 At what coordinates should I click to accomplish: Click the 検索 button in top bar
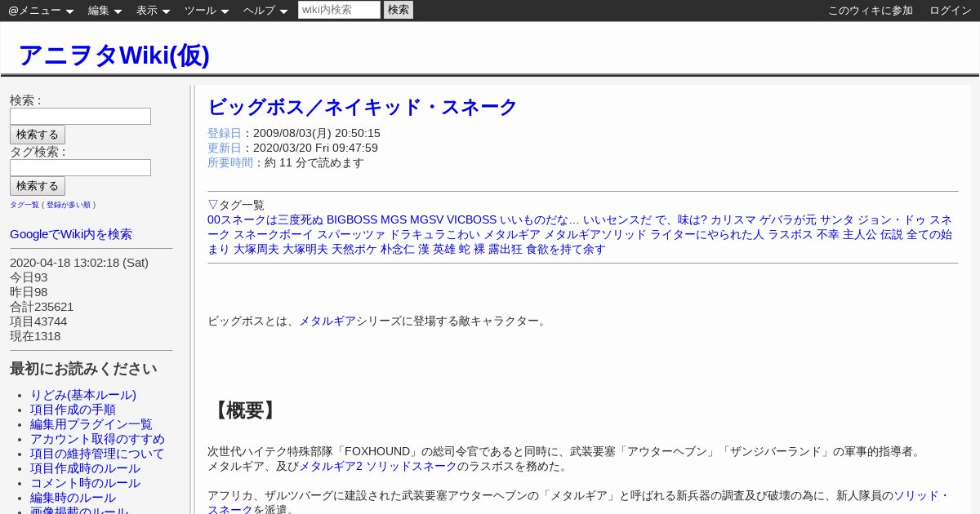pyautogui.click(x=399, y=10)
